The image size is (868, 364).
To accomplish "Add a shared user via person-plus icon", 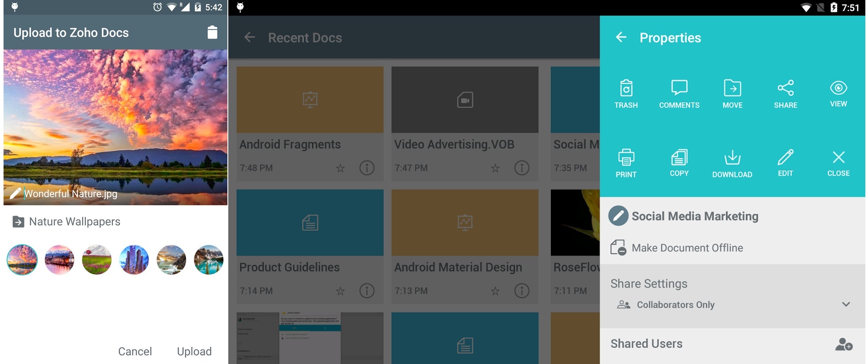I will (844, 344).
